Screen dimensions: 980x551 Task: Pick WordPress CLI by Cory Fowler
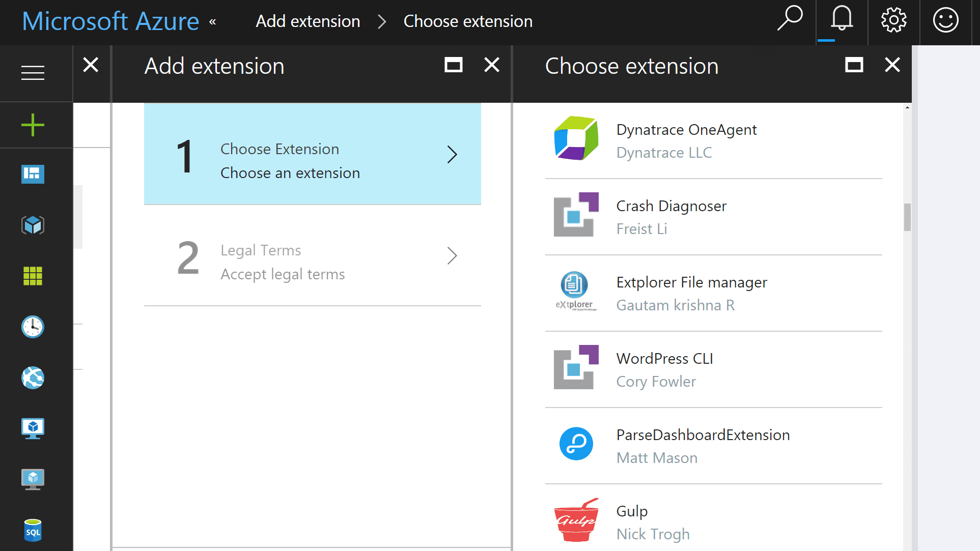(713, 370)
